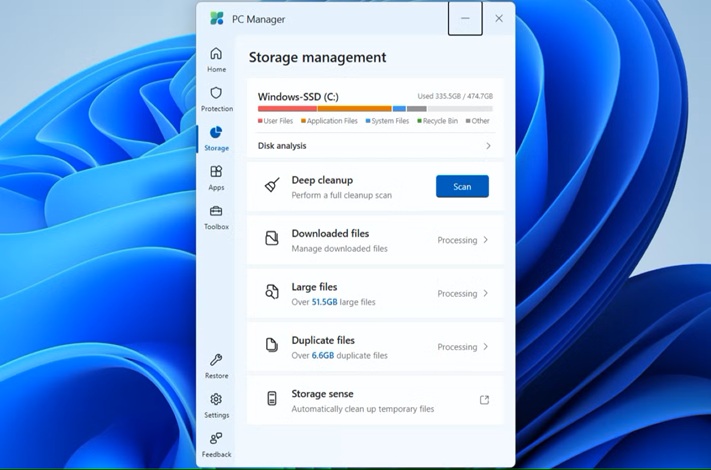Click the Duplicate files icon

click(271, 345)
